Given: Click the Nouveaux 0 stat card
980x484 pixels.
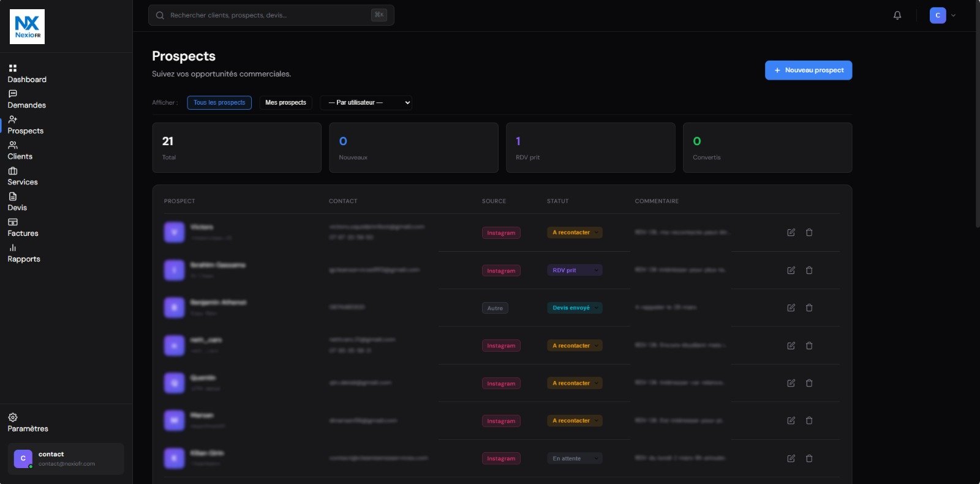Looking at the screenshot, I should coord(413,148).
